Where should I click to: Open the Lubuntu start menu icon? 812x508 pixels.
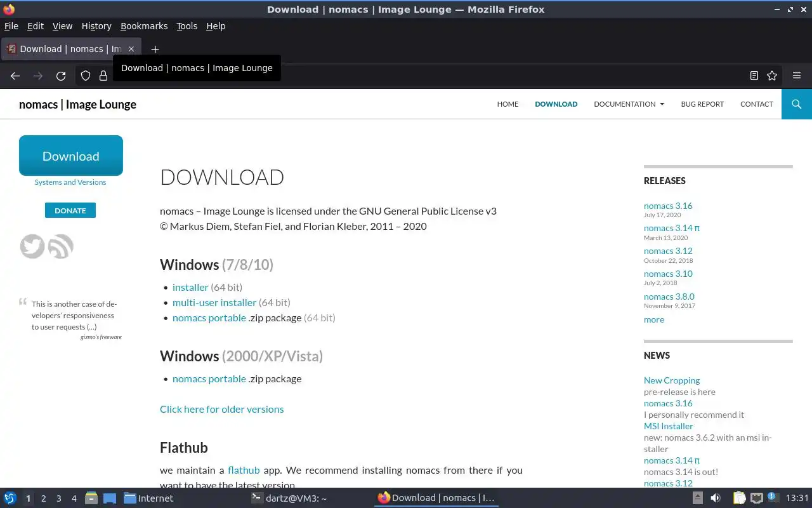pyautogui.click(x=10, y=498)
